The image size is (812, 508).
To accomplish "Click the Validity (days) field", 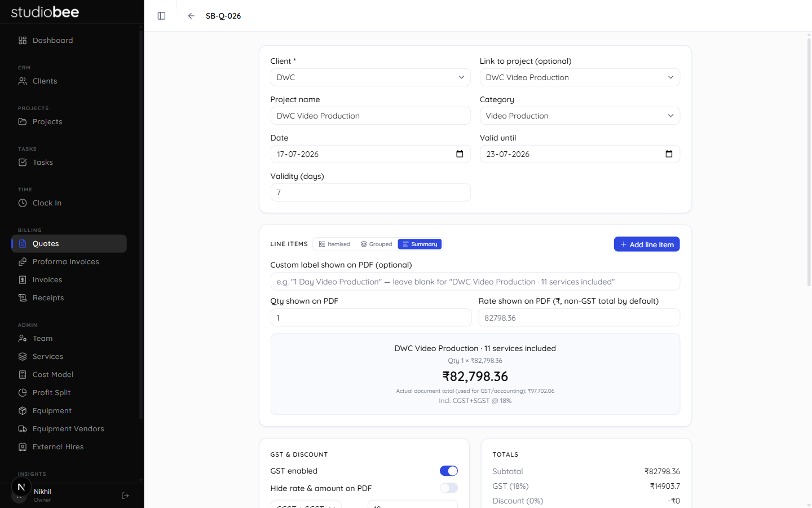I will 370,192.
